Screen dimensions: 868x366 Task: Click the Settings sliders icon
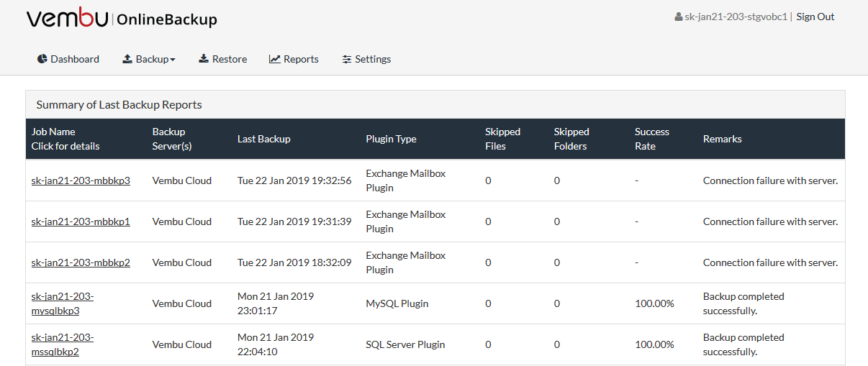click(x=347, y=59)
